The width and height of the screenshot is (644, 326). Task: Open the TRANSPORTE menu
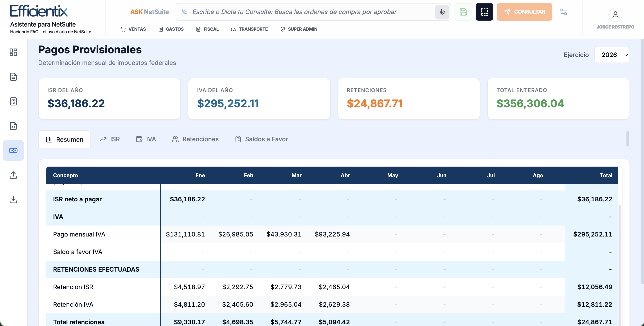tap(249, 29)
